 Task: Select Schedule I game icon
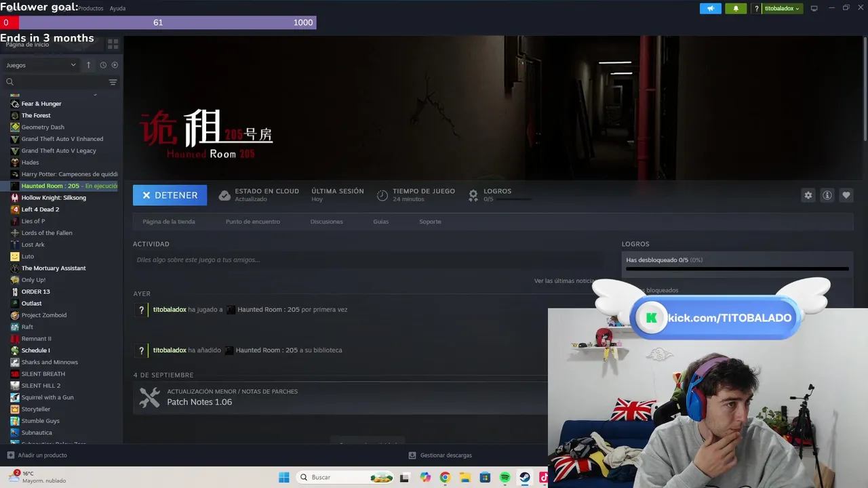point(15,350)
